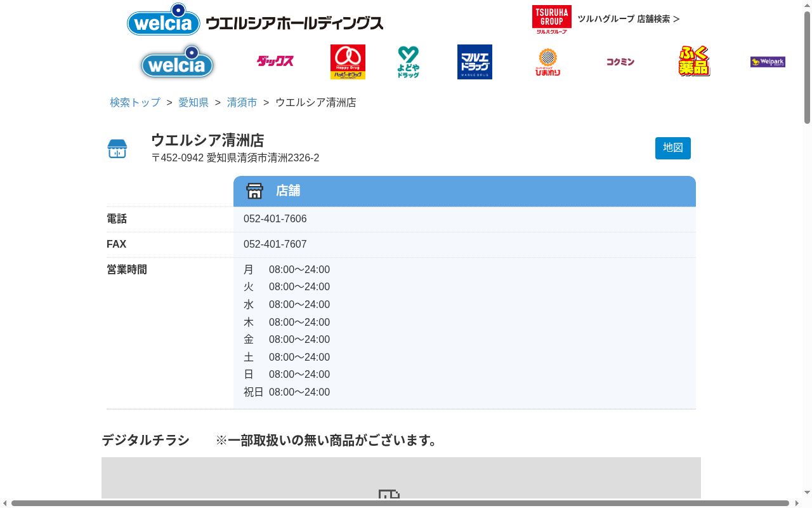Choose the ふく薬品 brand logo
812x508 pixels.
tap(694, 62)
